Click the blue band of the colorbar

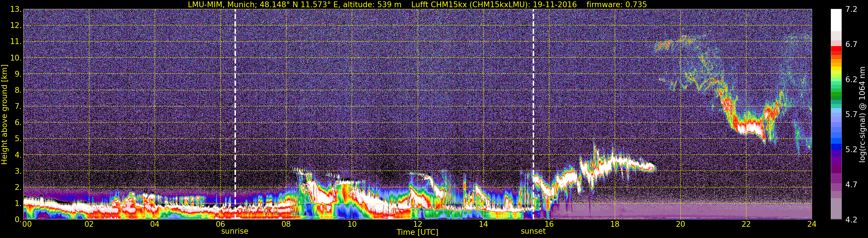836,147
